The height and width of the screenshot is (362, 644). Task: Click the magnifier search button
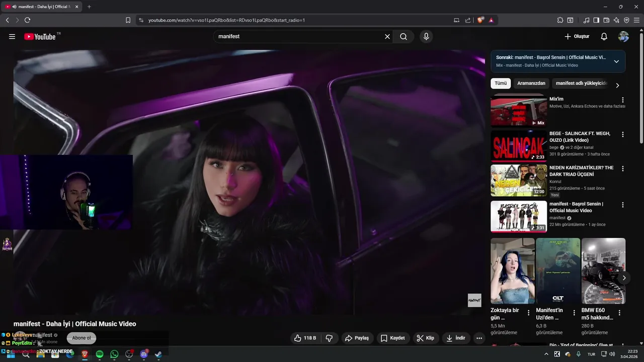click(x=404, y=37)
